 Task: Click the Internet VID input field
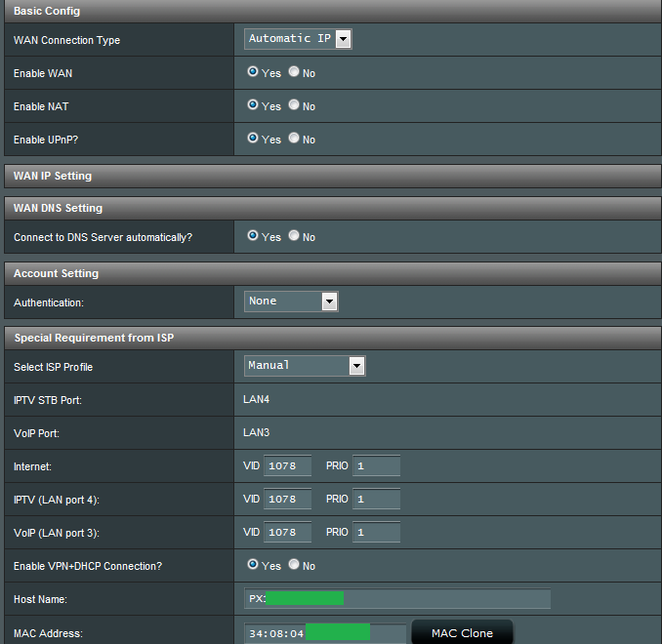[x=287, y=466]
